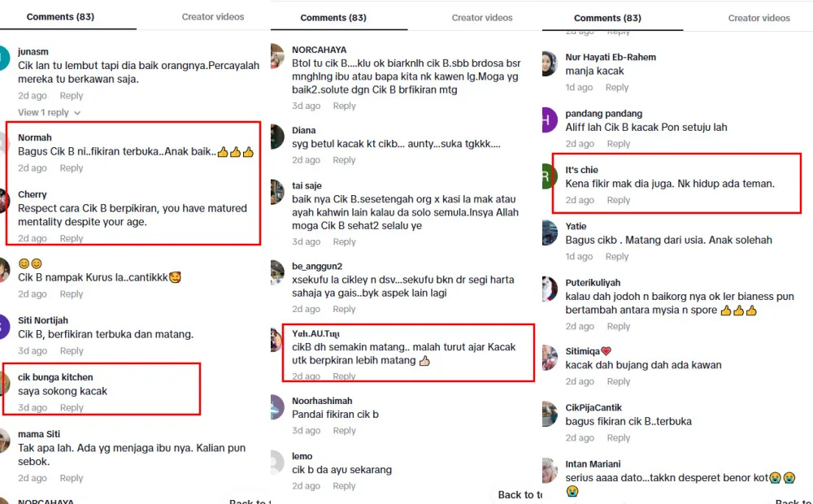
Task: Click Back to top in middle panel
Action: point(520,495)
